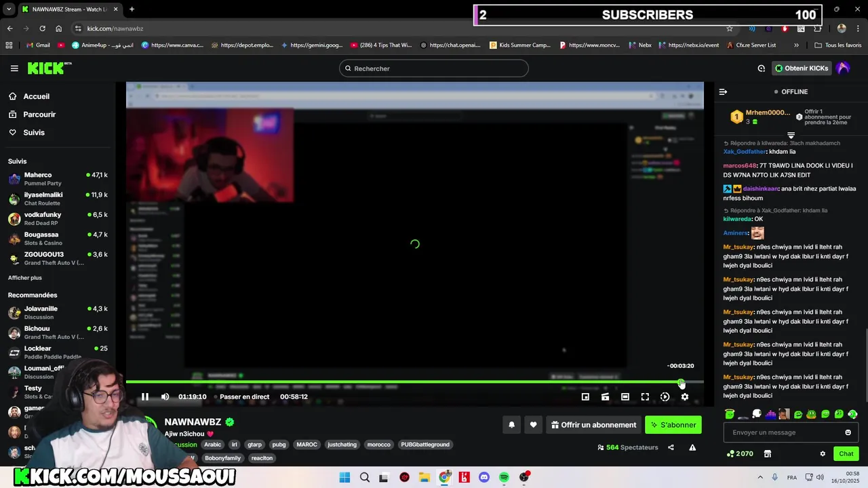Open Spotify from the taskbar
Viewport: 868px width, 488px height.
click(504, 477)
